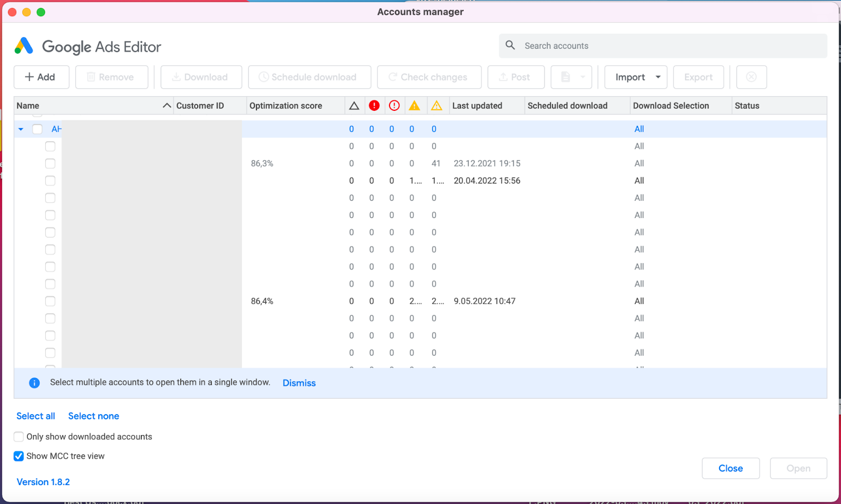Click the Download button

coord(201,77)
